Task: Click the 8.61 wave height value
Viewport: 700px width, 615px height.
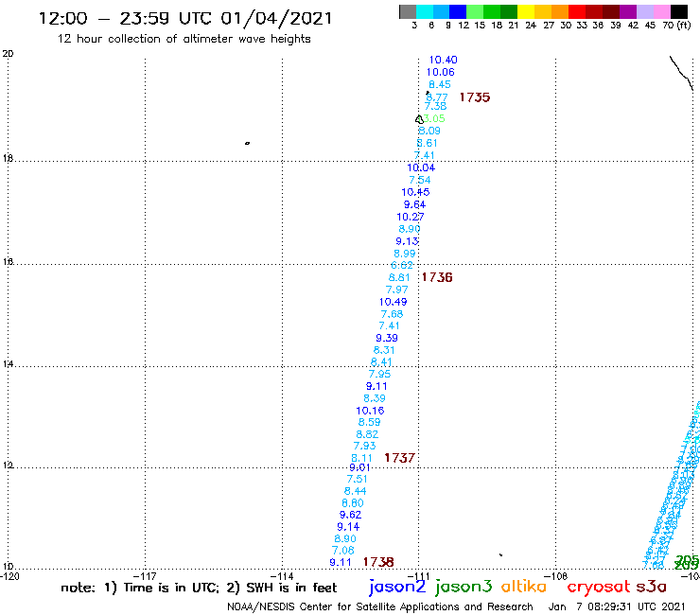Action: pyautogui.click(x=427, y=144)
